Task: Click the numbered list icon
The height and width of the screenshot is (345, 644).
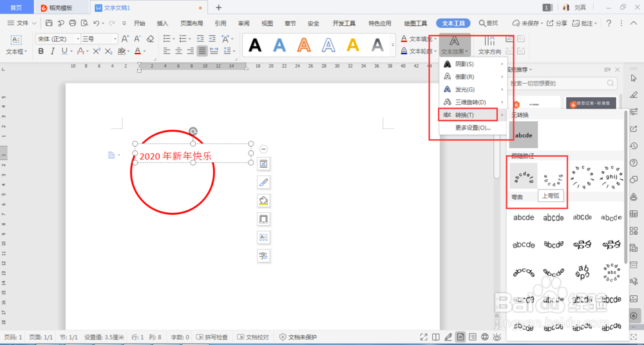Action: (183, 39)
